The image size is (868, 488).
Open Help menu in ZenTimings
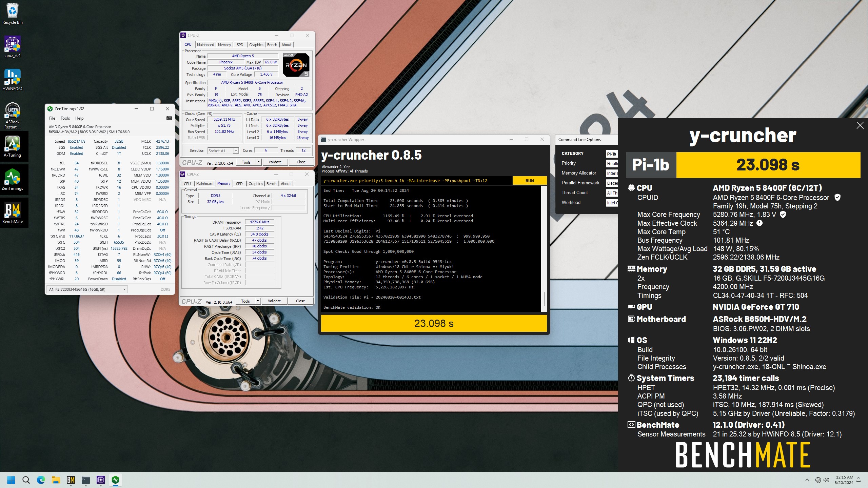79,118
